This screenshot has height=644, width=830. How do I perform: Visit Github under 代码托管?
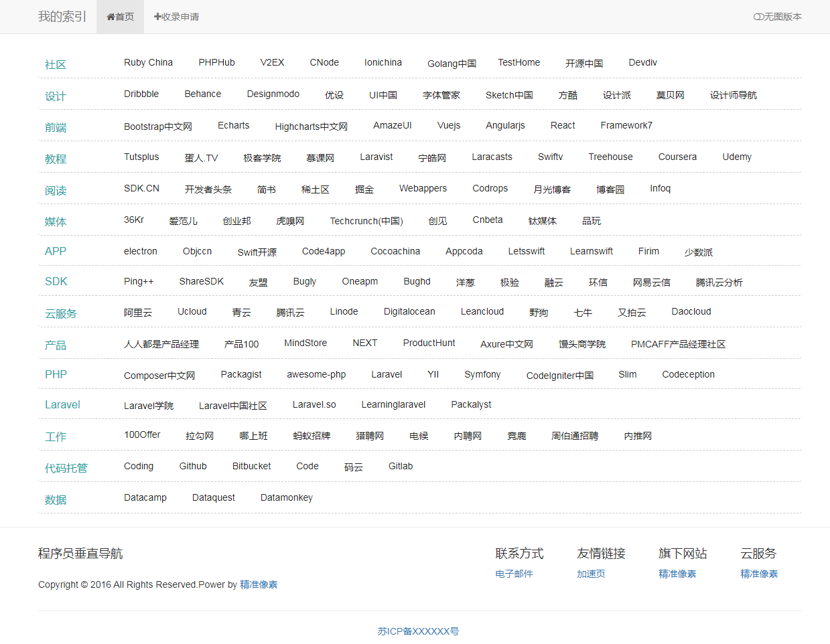(193, 466)
